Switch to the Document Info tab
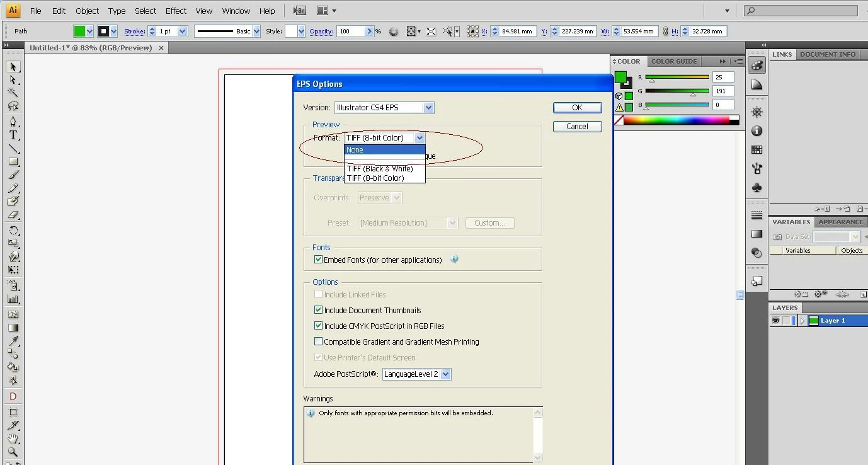 828,54
